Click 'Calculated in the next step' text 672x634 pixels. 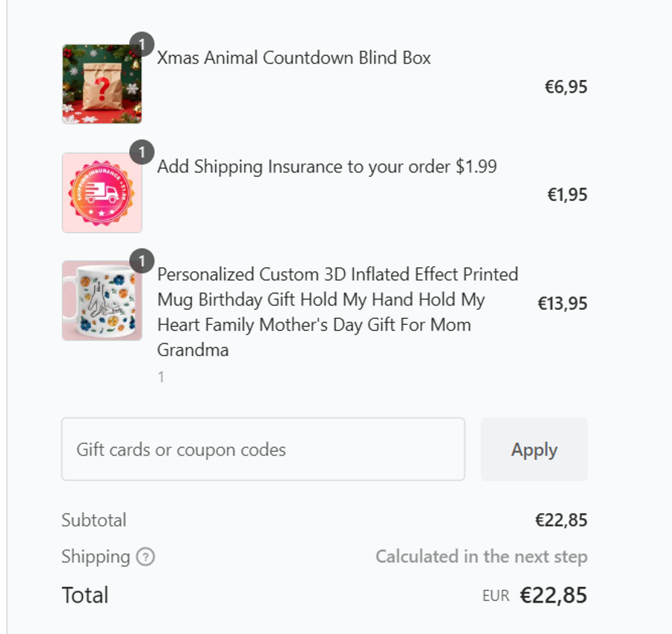[x=481, y=557]
